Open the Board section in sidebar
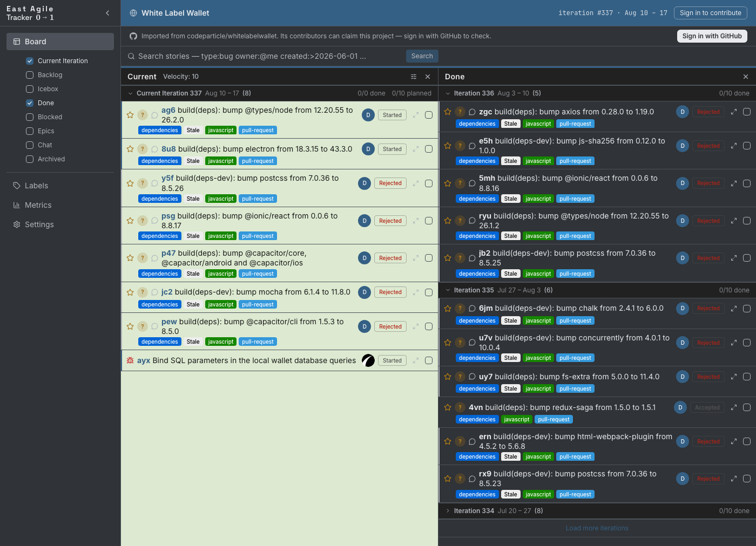 tap(60, 42)
